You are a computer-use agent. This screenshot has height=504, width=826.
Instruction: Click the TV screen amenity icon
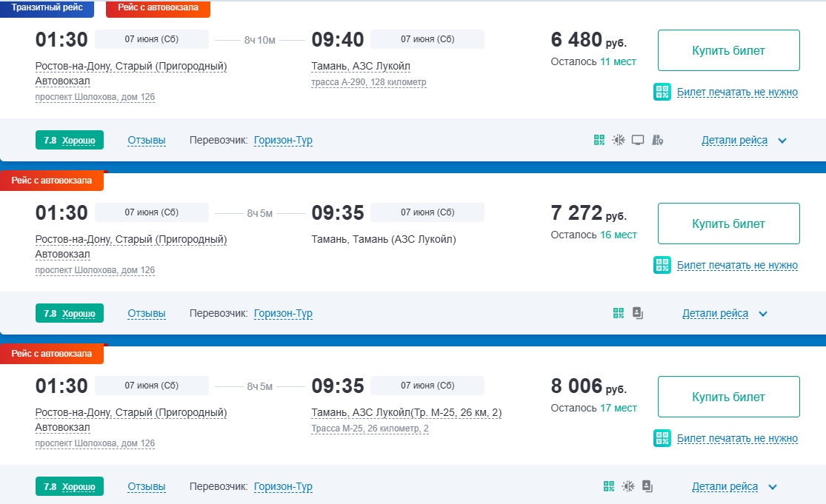(x=638, y=140)
